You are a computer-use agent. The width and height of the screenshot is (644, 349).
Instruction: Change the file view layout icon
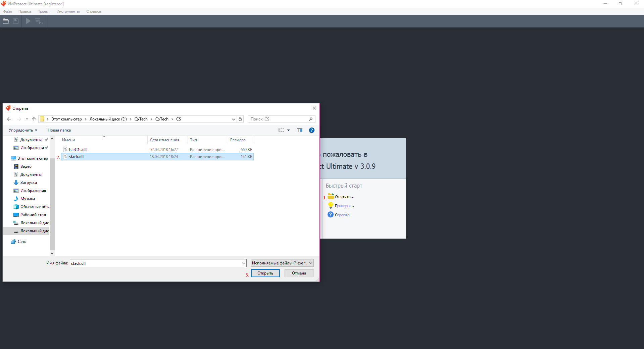[281, 130]
